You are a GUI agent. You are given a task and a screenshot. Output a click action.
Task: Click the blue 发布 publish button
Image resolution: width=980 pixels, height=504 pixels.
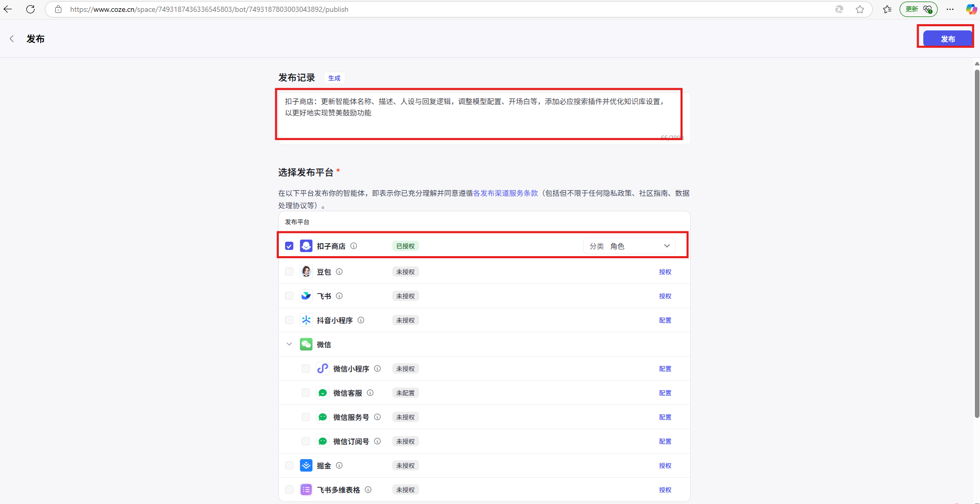[948, 39]
